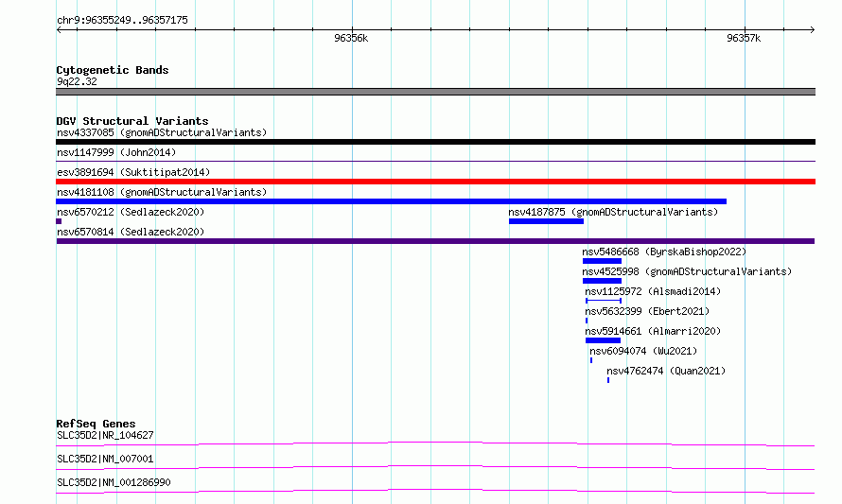Screen dimensions: 842x504
Task: Click the 96357k ruler label
Action: [x=744, y=38]
